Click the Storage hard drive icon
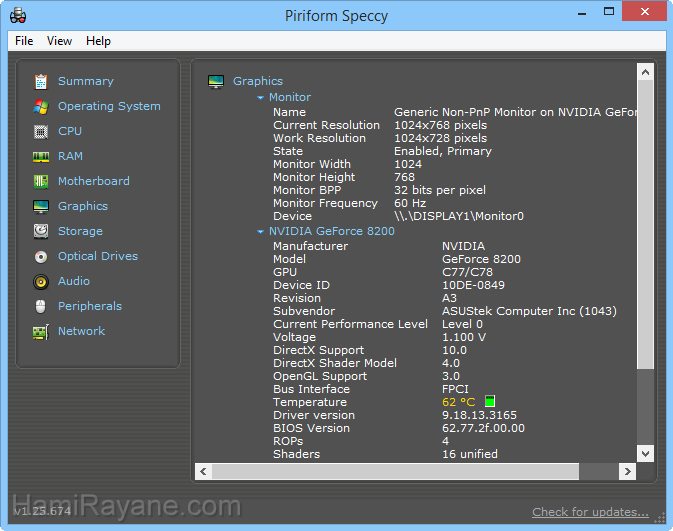Viewport: 673px width, 531px height. click(x=41, y=231)
